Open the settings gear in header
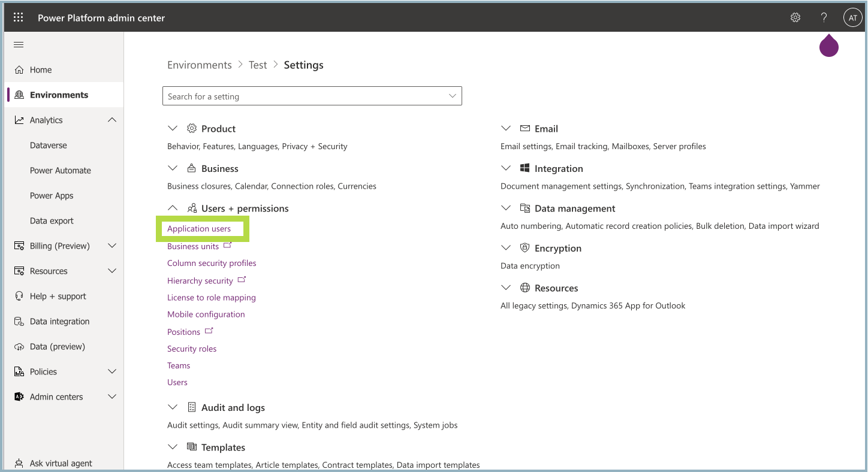 point(795,17)
